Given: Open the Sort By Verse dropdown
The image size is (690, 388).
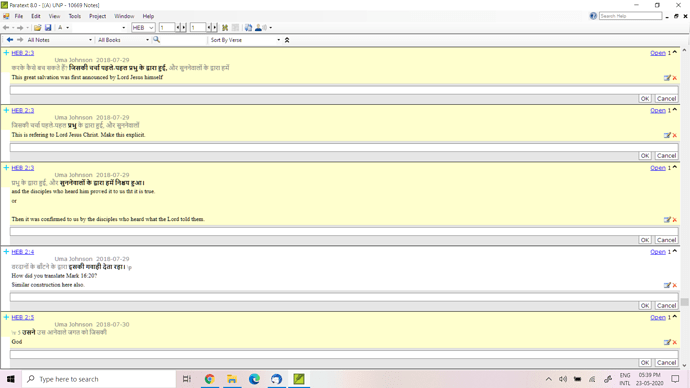Looking at the screenshot, I should [245, 40].
